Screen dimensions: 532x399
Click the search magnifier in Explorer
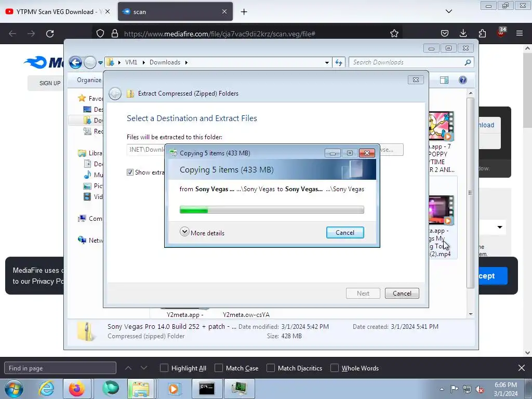468,62
